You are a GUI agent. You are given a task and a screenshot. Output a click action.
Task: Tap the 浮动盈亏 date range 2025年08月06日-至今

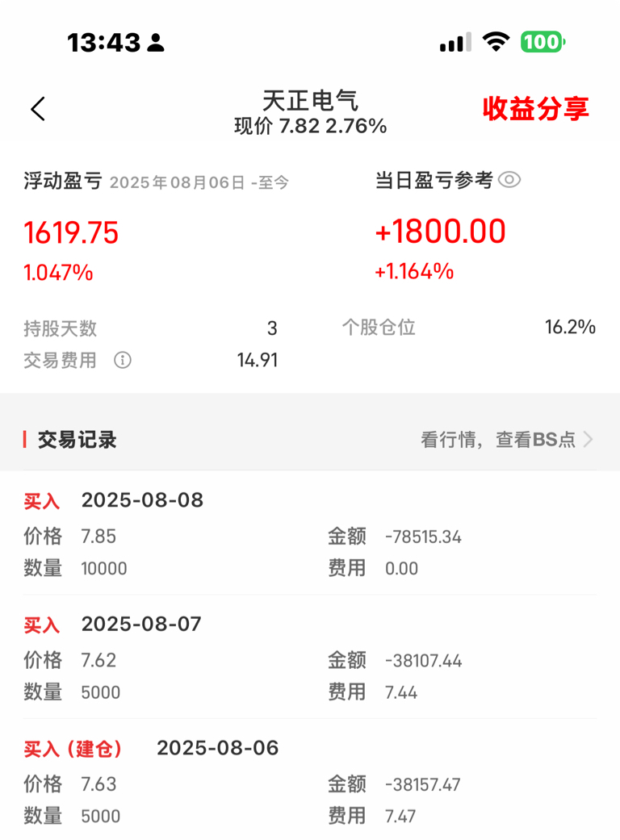coord(199,182)
